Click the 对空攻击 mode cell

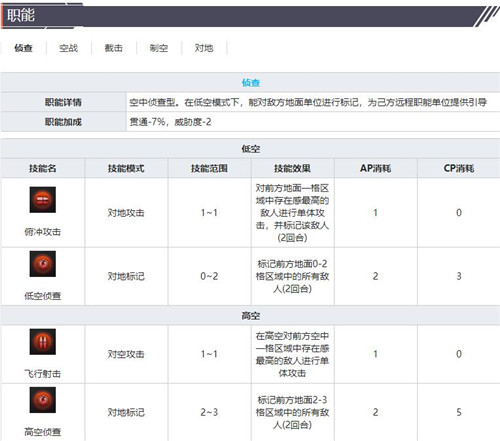[x=126, y=354]
